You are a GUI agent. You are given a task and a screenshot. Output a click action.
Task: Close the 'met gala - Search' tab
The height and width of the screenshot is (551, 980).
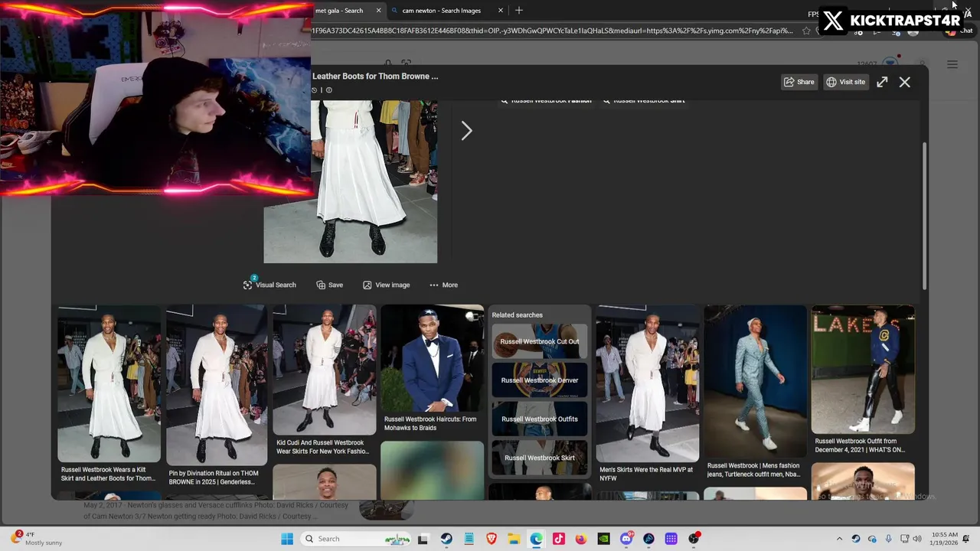(x=378, y=11)
